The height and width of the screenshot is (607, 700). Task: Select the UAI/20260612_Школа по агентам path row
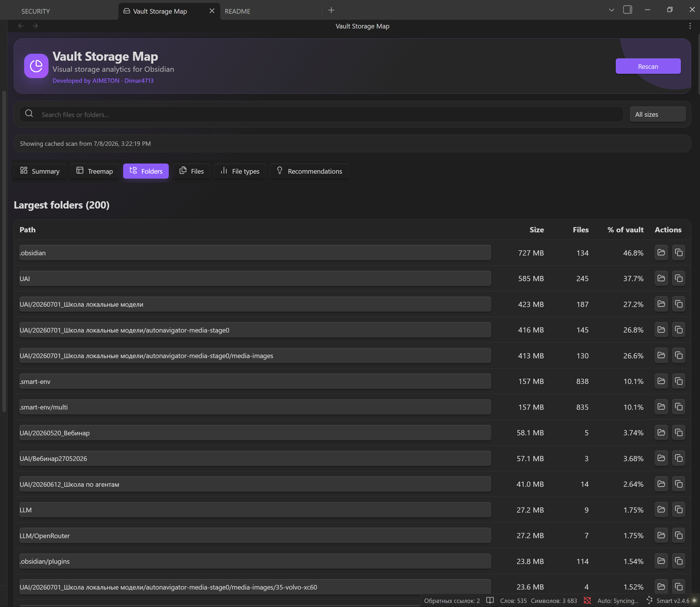point(255,484)
